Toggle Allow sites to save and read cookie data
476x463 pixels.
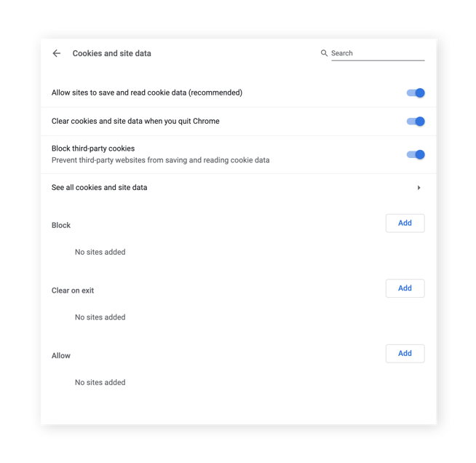pyautogui.click(x=416, y=93)
